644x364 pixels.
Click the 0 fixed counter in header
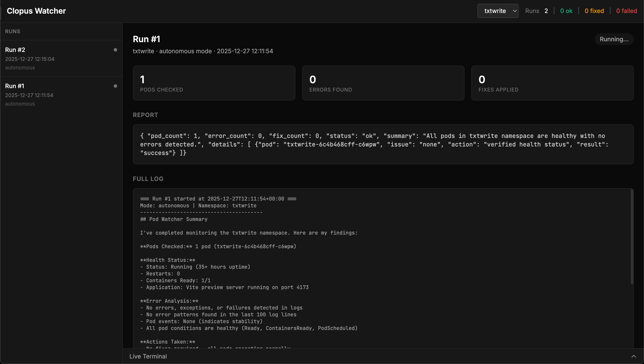tap(594, 11)
